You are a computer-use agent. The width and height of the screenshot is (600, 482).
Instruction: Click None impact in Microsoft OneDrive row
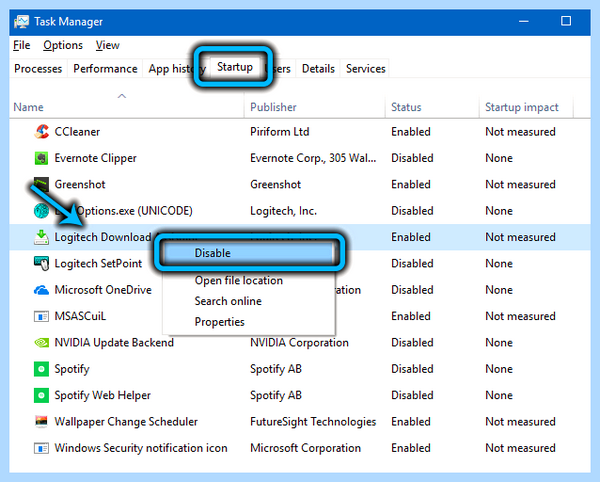pos(499,290)
